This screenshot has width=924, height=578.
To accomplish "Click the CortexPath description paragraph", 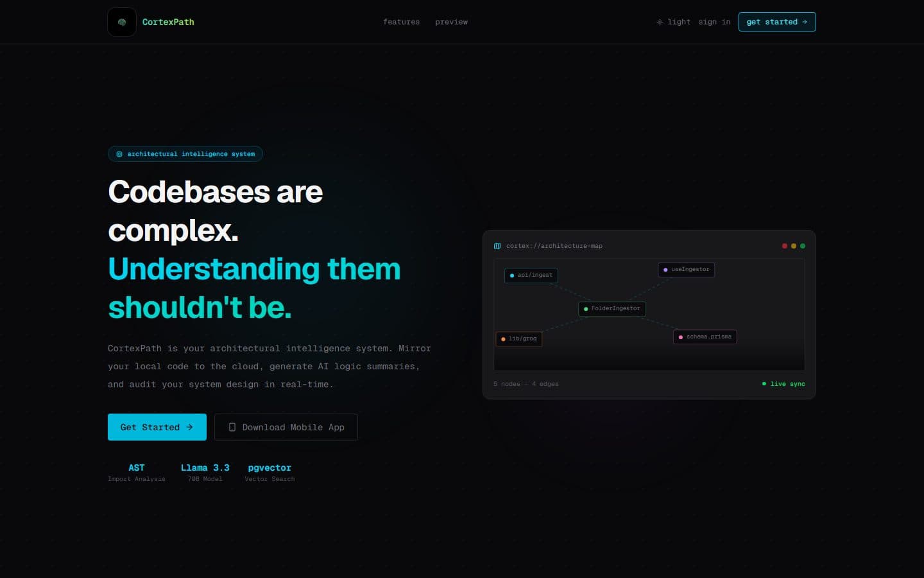I will [269, 367].
